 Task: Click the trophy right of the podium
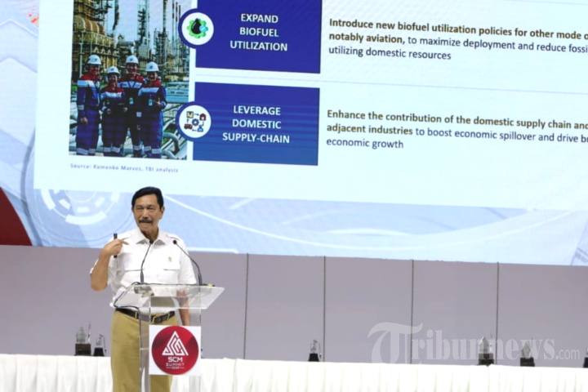tap(314, 350)
